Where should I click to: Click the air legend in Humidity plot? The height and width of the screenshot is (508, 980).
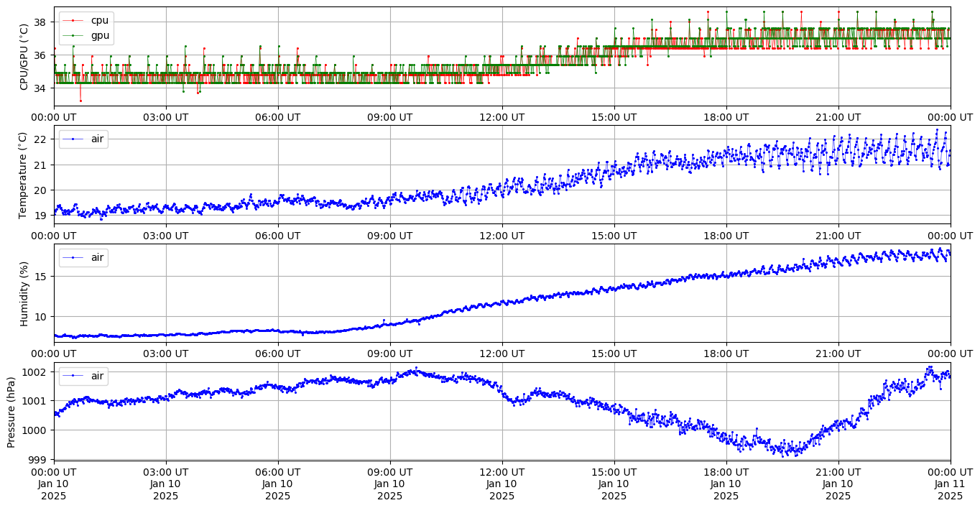pos(83,257)
